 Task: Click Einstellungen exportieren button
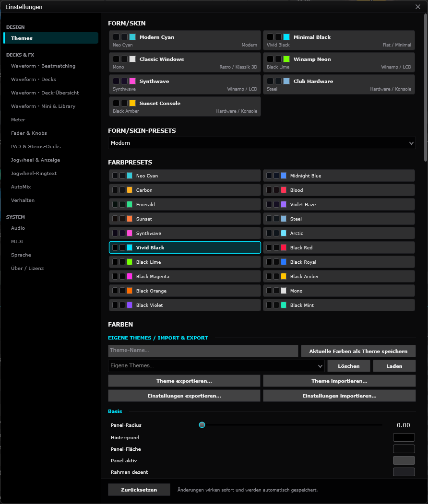[184, 396]
